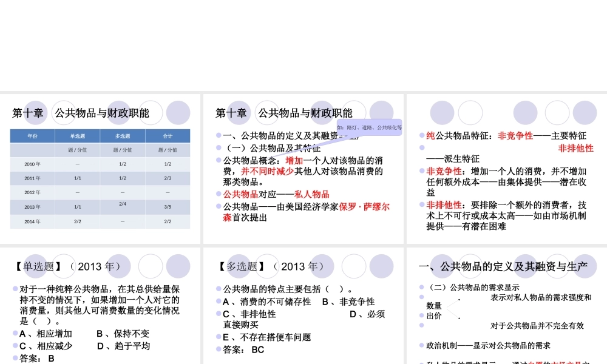This screenshot has height=364, width=607.
Task: Select option B、保持不变
Action: (x=123, y=334)
